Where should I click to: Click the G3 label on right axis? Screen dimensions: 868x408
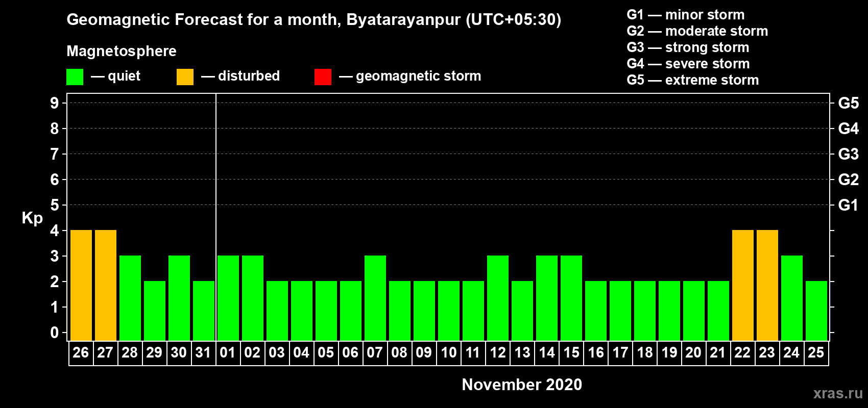click(x=848, y=154)
